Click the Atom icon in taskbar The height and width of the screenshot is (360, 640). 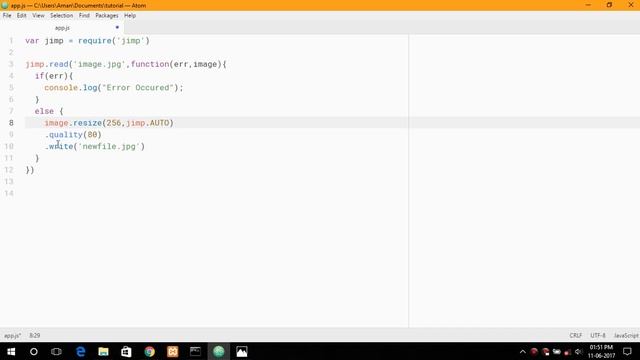pos(219,351)
